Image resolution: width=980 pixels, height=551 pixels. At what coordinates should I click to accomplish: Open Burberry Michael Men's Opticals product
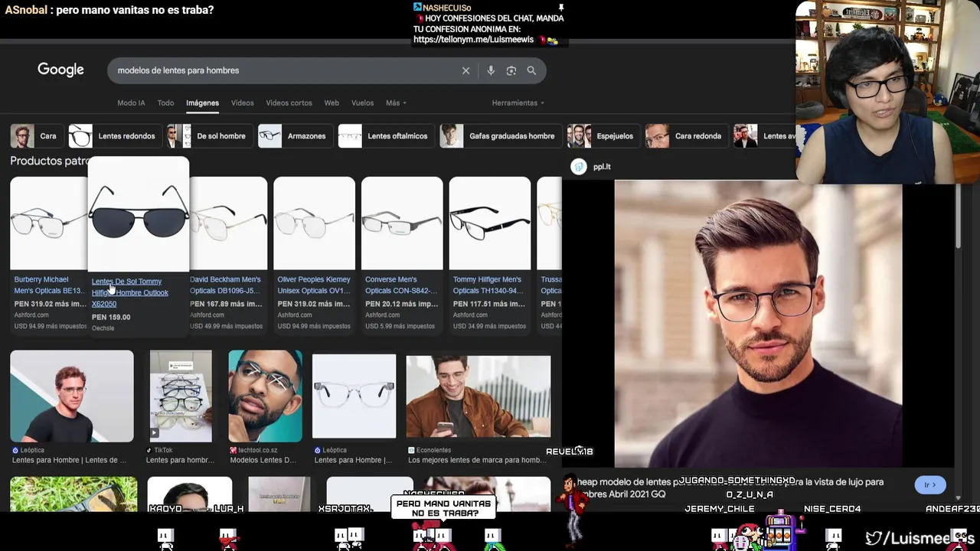[x=48, y=285]
